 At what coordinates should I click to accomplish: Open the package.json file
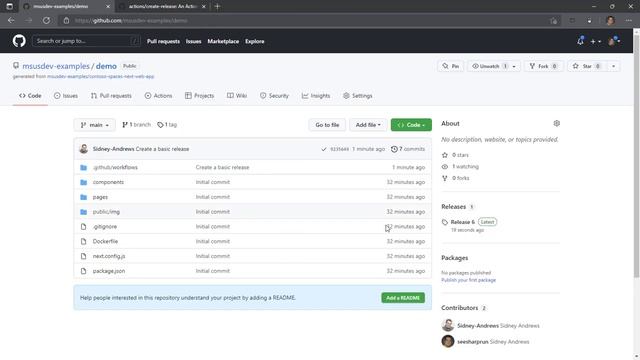coord(109,271)
